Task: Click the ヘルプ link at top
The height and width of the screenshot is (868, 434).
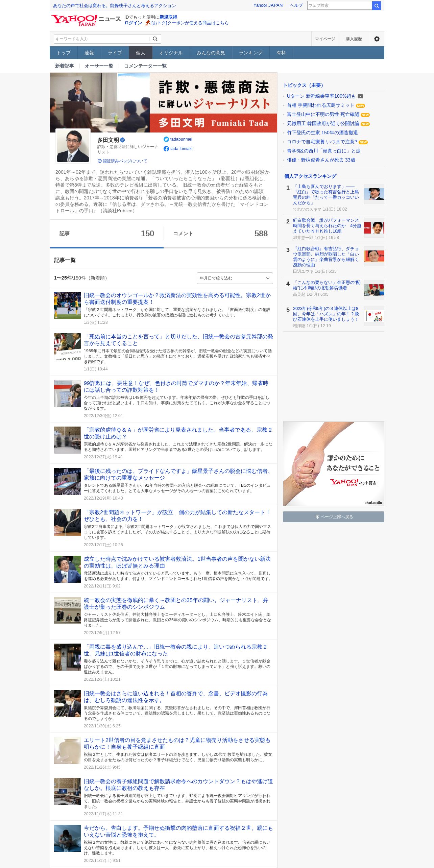Action: coord(296,5)
